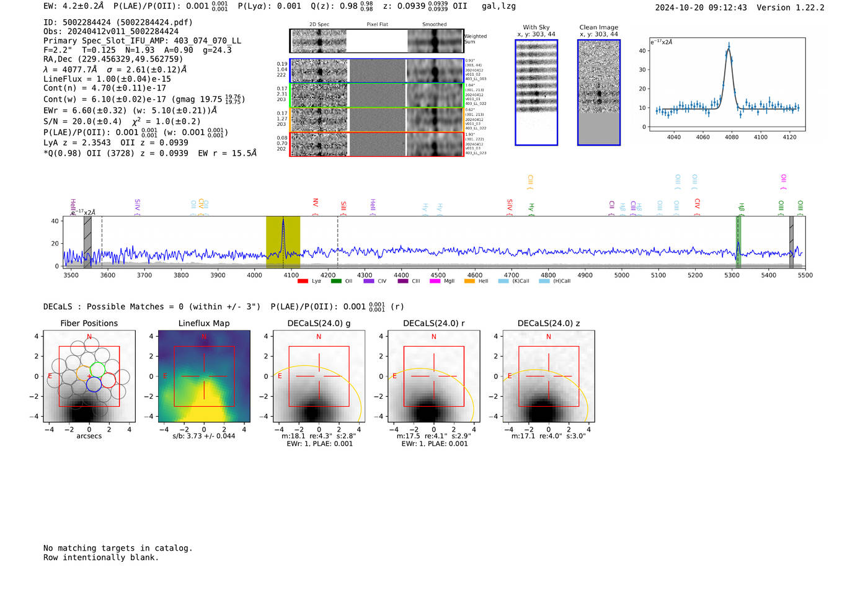Click the orange HeII legend swatch

pos(469,281)
